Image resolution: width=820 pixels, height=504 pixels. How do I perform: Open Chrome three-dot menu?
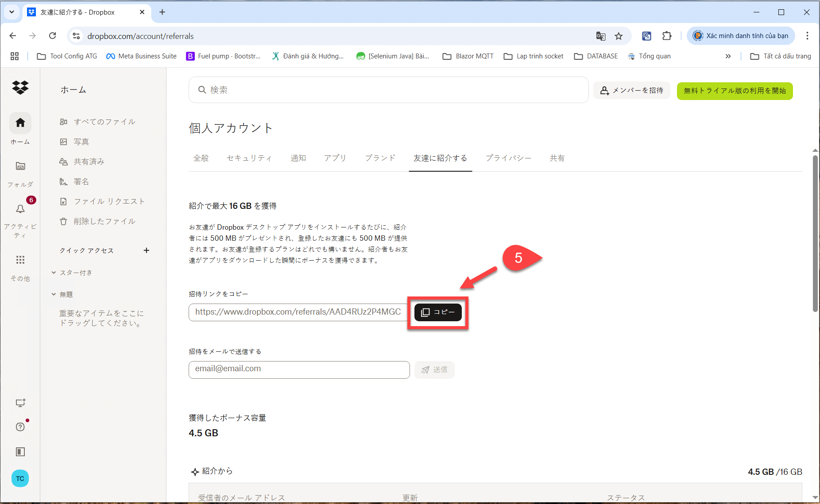click(807, 36)
